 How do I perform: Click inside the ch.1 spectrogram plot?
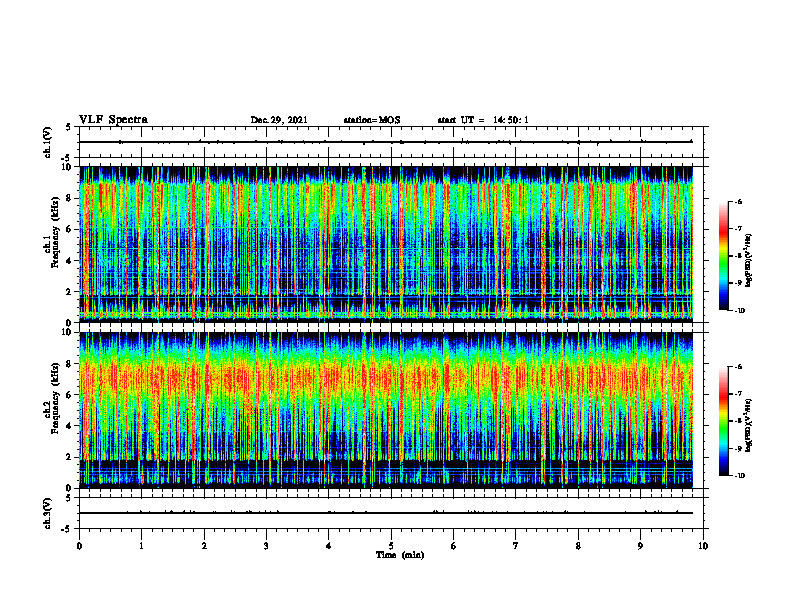tap(386, 244)
